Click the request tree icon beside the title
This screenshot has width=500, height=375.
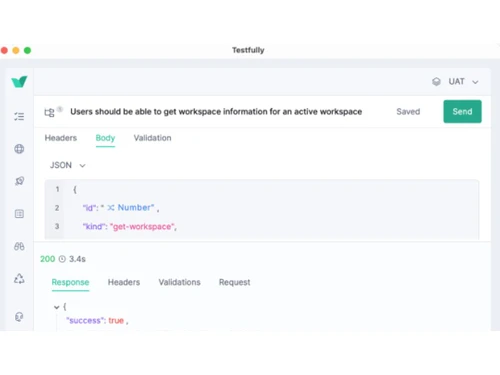[x=49, y=113]
